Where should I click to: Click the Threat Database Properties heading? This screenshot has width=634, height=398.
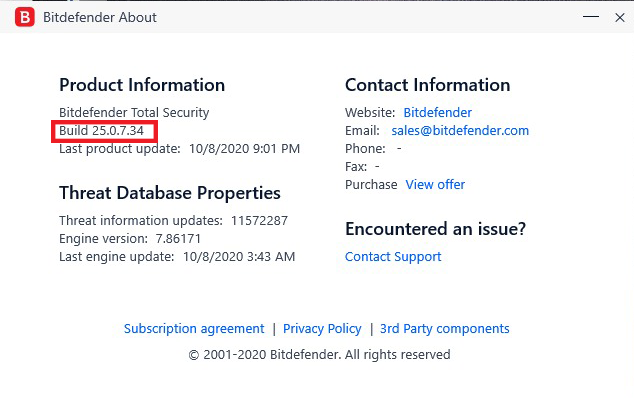click(170, 193)
